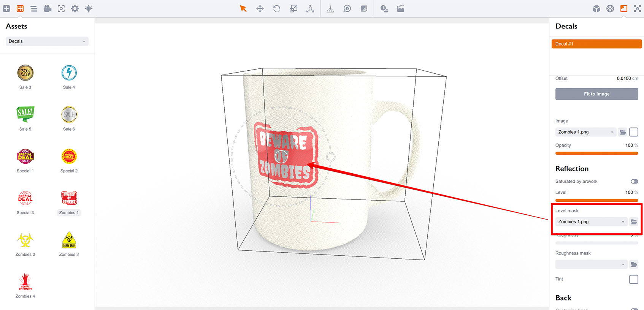Open the Assets category Decals dropdown
The height and width of the screenshot is (310, 644).
[47, 41]
